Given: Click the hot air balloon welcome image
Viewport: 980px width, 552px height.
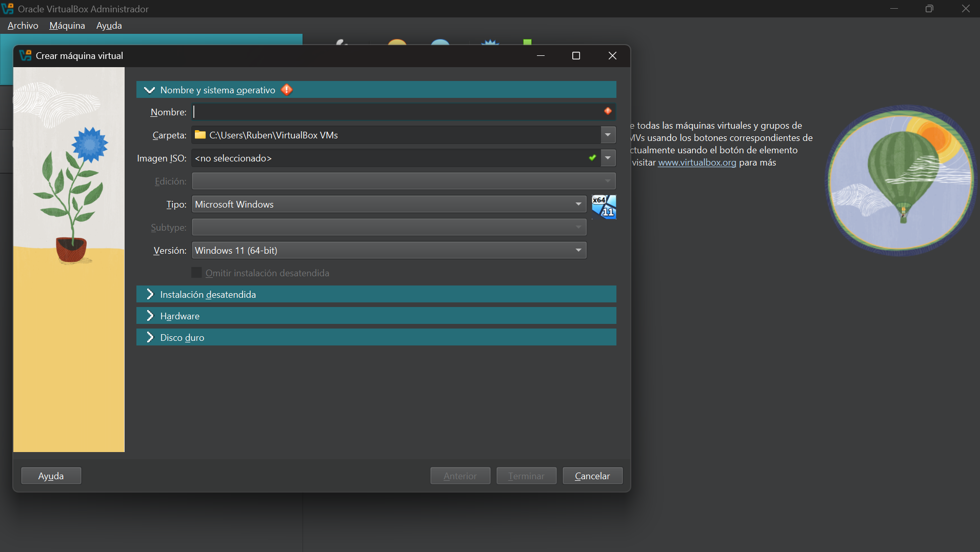Looking at the screenshot, I should [900, 180].
